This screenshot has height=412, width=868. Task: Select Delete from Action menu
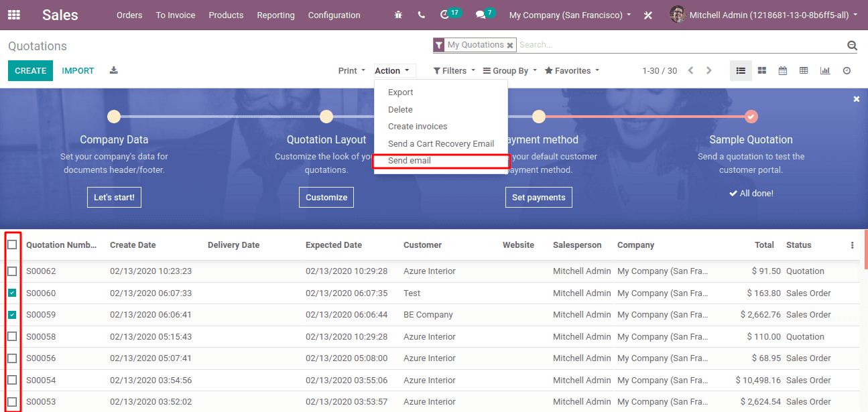click(x=441, y=109)
